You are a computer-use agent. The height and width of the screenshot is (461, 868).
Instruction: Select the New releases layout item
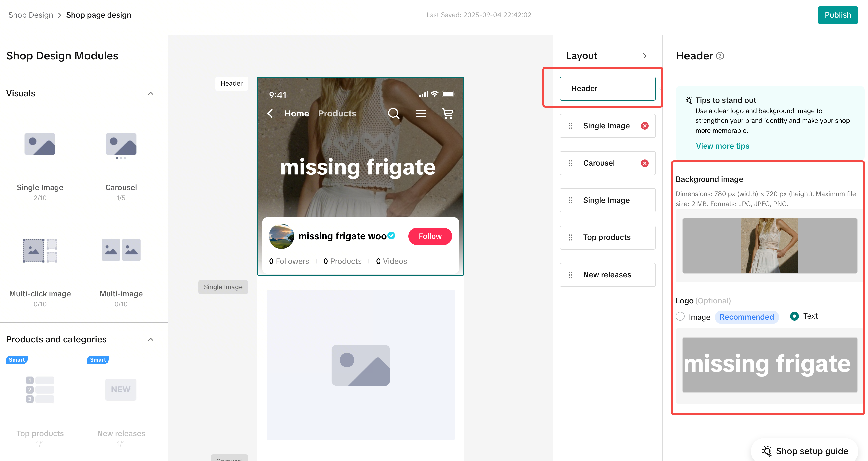[607, 275]
